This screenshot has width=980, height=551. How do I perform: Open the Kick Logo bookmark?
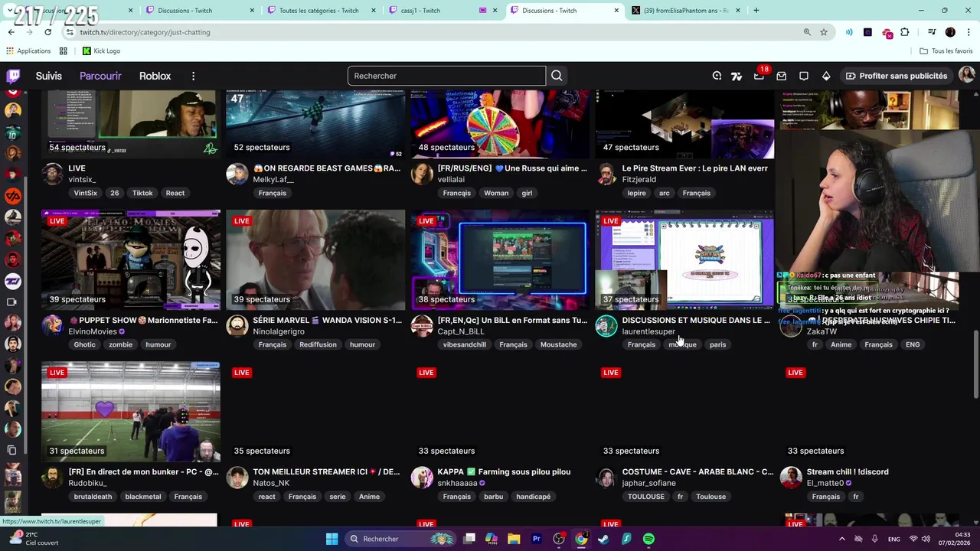coord(101,51)
